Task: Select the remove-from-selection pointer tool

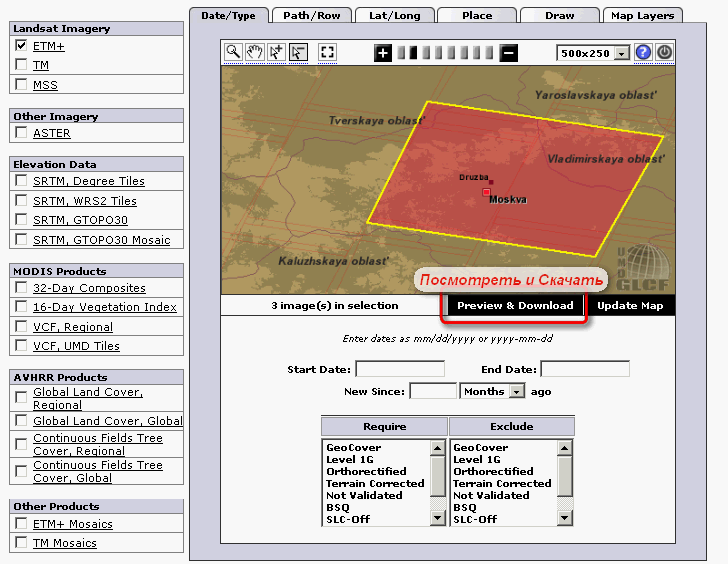Action: 298,52
